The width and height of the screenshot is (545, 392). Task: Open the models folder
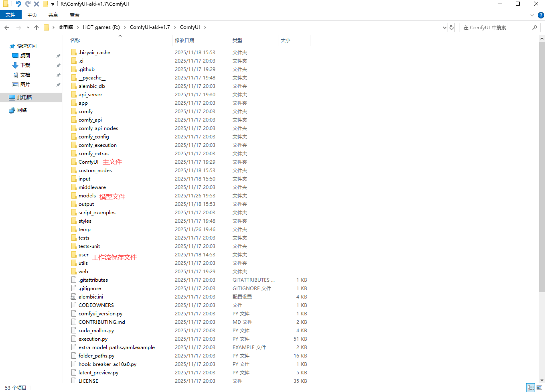pyautogui.click(x=87, y=196)
